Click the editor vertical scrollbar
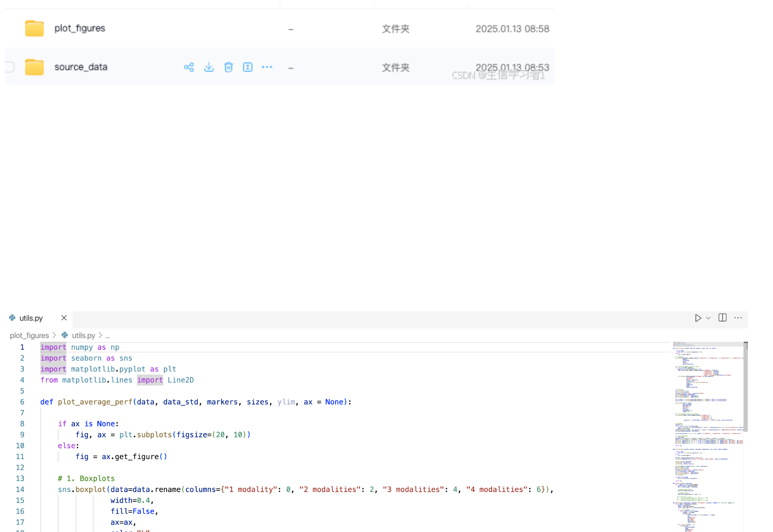773x532 pixels. coord(745,386)
